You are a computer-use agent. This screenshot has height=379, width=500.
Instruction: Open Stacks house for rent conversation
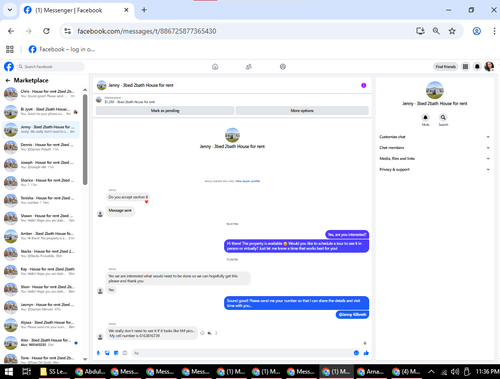coord(41,254)
